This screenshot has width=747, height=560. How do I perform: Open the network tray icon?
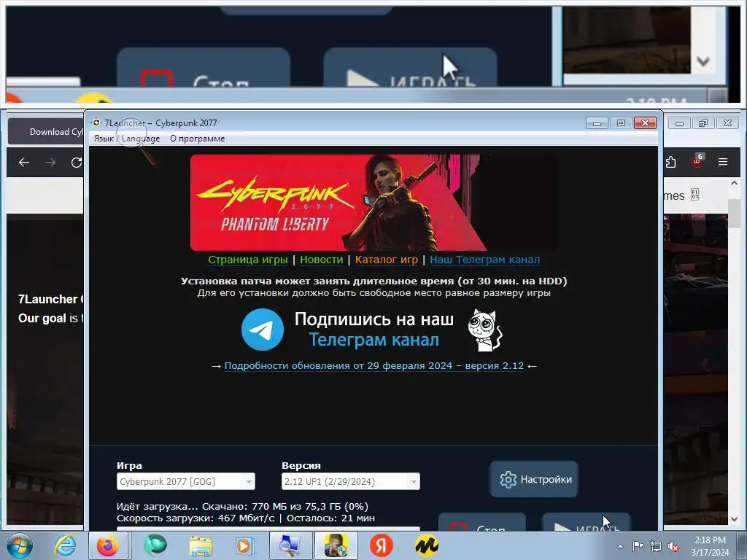656,547
